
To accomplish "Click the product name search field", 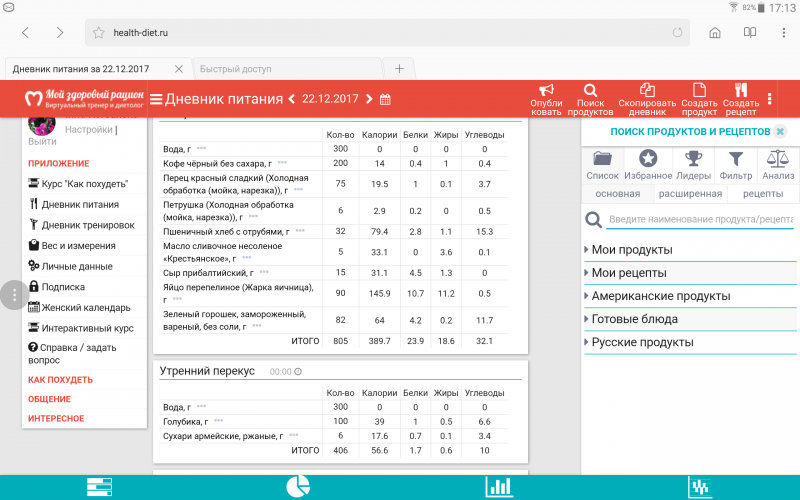I will (698, 219).
